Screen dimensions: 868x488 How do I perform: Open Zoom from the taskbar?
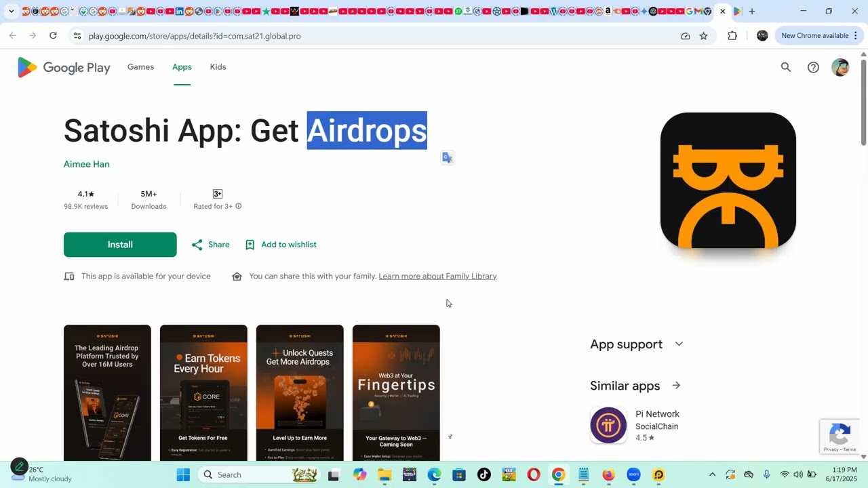[x=633, y=474]
